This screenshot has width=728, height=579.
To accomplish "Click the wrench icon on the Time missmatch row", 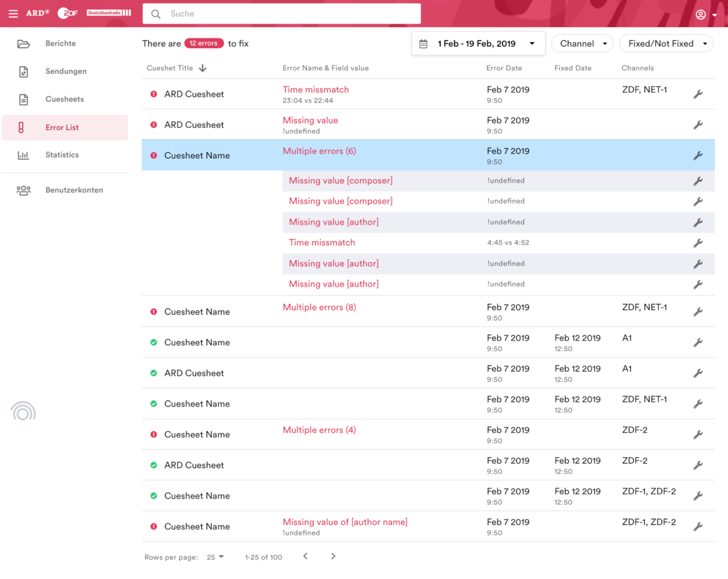I will 698,94.
